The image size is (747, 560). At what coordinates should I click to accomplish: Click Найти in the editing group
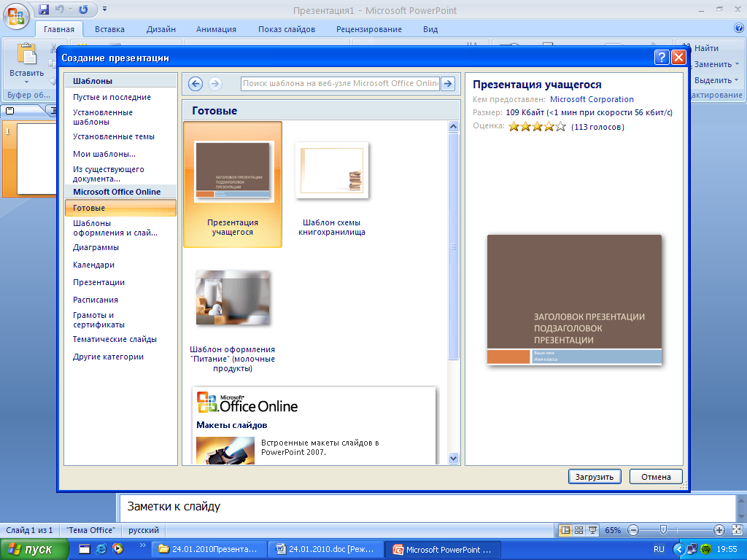click(x=706, y=48)
